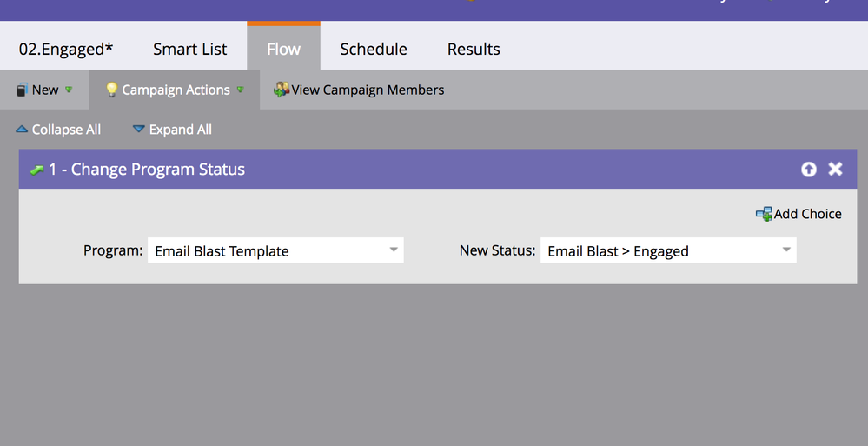Click the Add Choice plus icon
This screenshot has width=868, height=446.
point(763,214)
